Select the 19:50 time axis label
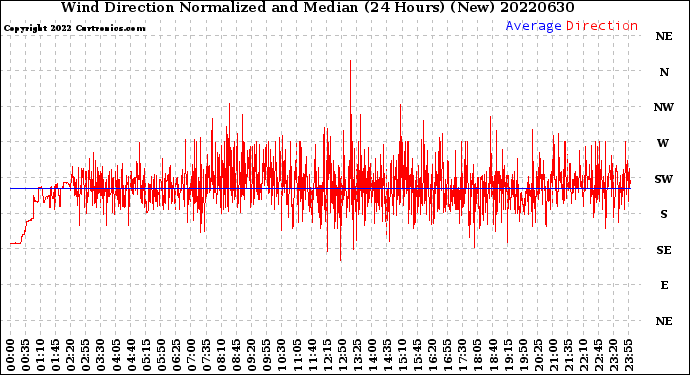Viewport: 690px width, 375px height. tap(523, 355)
